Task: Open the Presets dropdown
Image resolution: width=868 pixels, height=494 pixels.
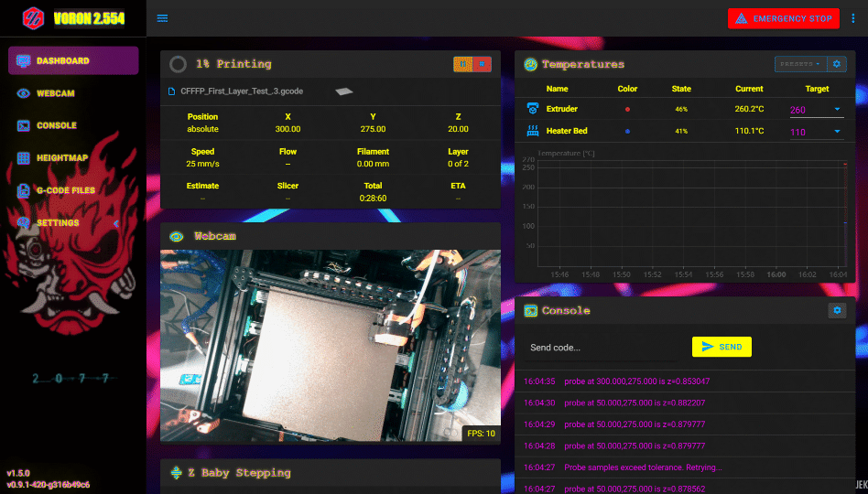Action: point(800,64)
